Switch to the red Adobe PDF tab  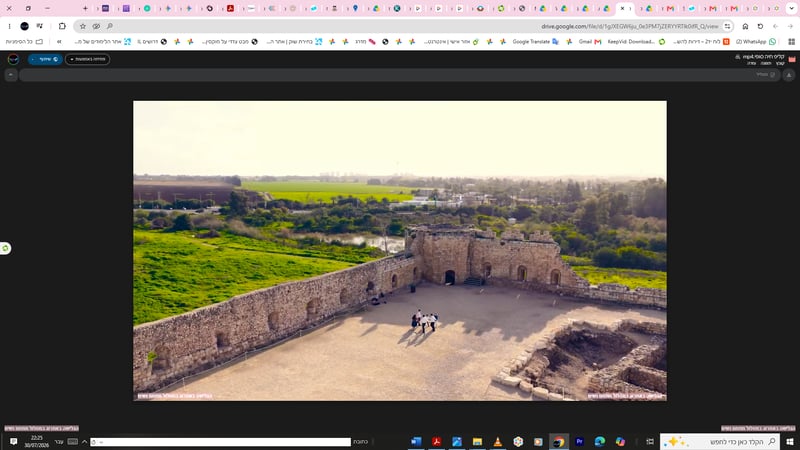(x=231, y=8)
